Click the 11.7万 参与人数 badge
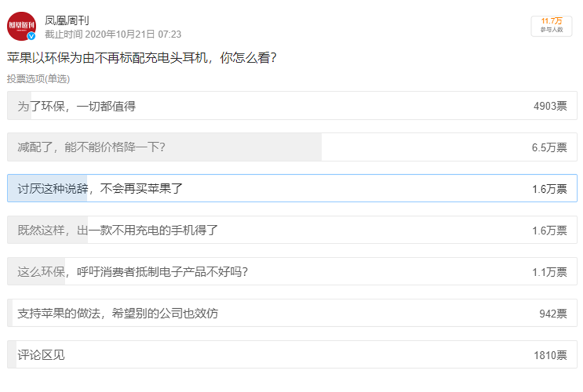Screen dimensions: 583x392 (x=551, y=26)
